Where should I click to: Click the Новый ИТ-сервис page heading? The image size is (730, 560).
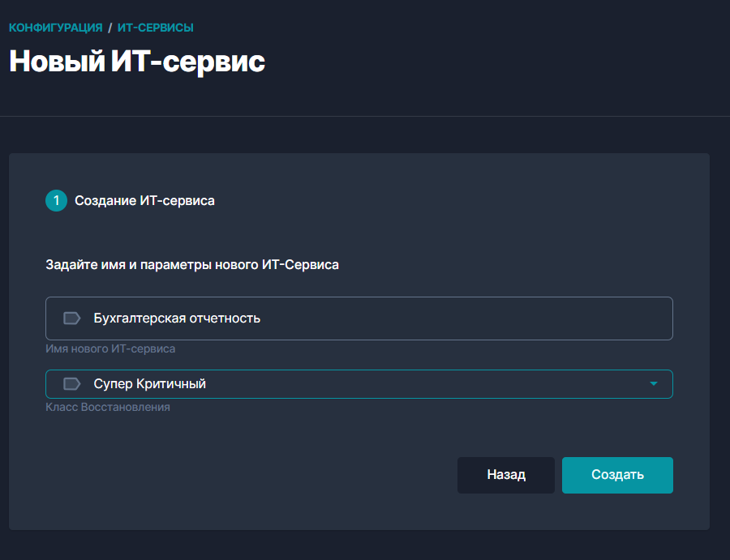(137, 62)
